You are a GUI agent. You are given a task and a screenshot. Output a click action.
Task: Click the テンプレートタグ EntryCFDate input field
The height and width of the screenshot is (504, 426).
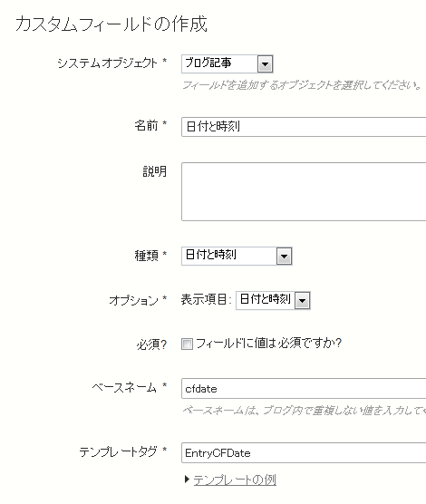click(304, 453)
